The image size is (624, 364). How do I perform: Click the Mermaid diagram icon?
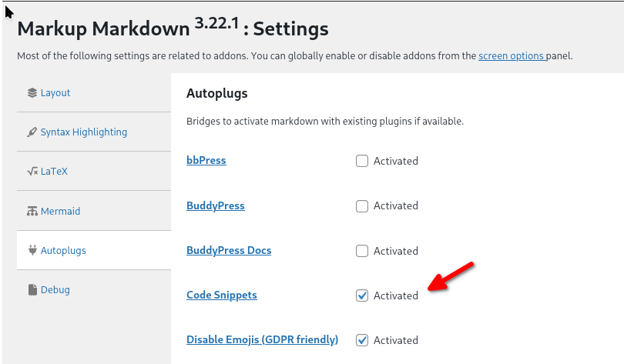(32, 212)
